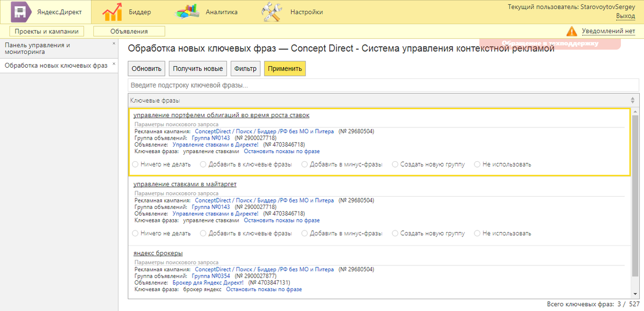644x311 pixels.
Task: Open ad Брокер для Яндекс Директ!
Action: [x=208, y=283]
